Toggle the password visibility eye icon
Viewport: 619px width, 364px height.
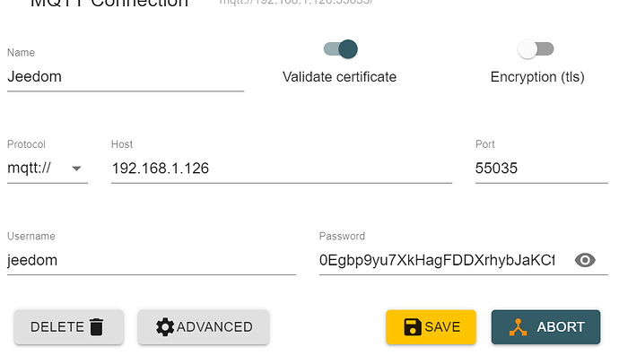click(585, 260)
